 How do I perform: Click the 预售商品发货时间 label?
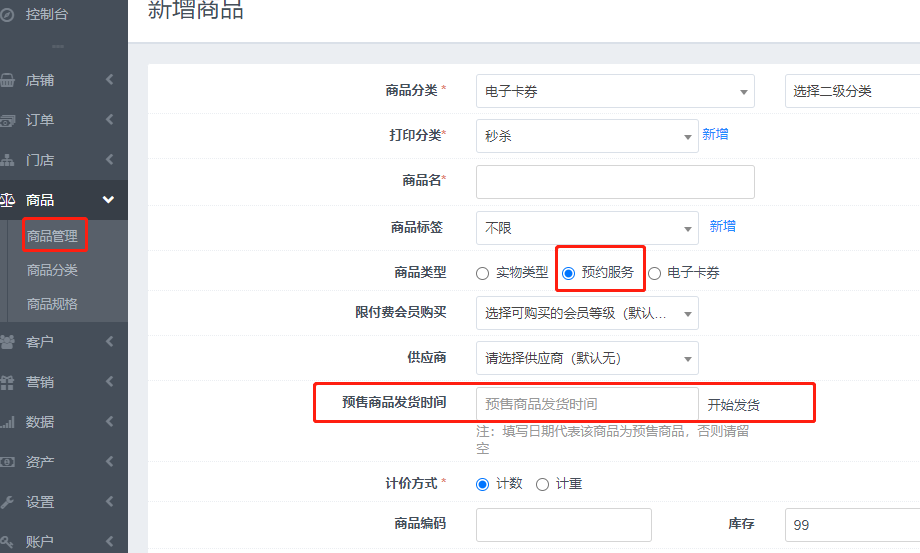click(x=394, y=402)
